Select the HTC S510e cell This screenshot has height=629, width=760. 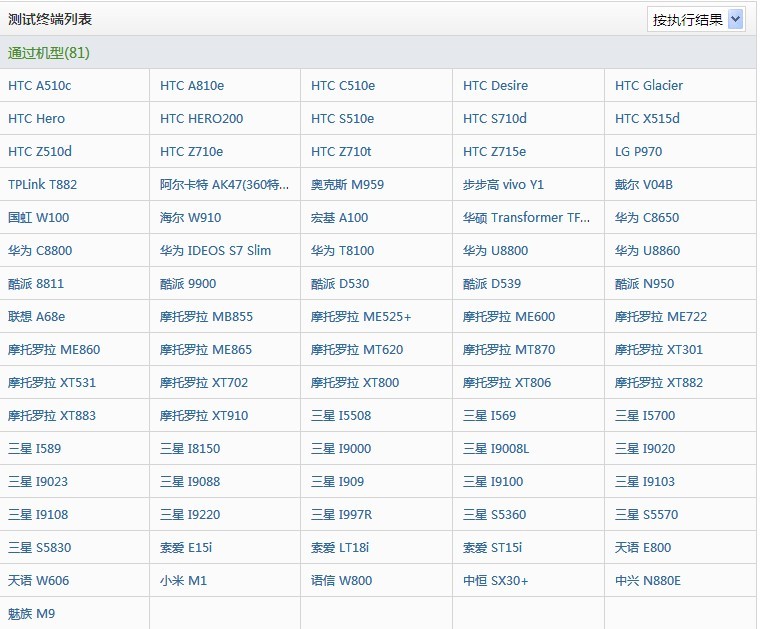coord(343,119)
